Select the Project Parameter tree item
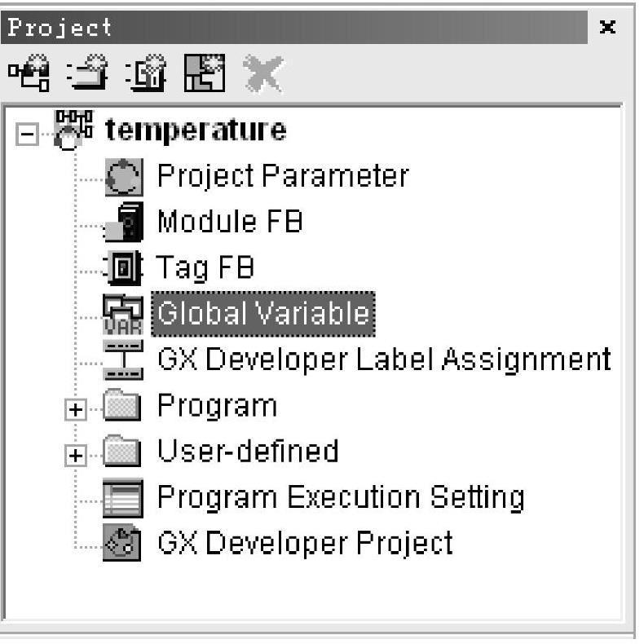 (x=283, y=176)
